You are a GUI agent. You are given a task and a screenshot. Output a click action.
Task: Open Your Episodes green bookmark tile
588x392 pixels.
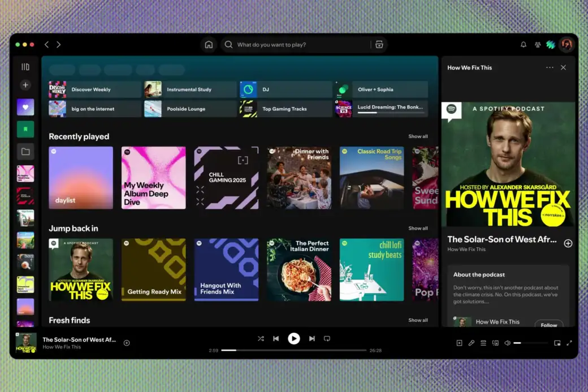(x=25, y=130)
